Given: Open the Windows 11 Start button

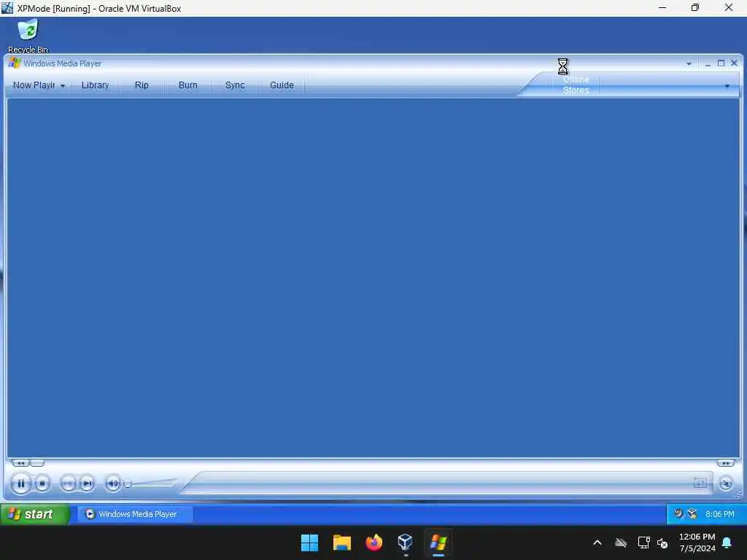Looking at the screenshot, I should point(309,542).
